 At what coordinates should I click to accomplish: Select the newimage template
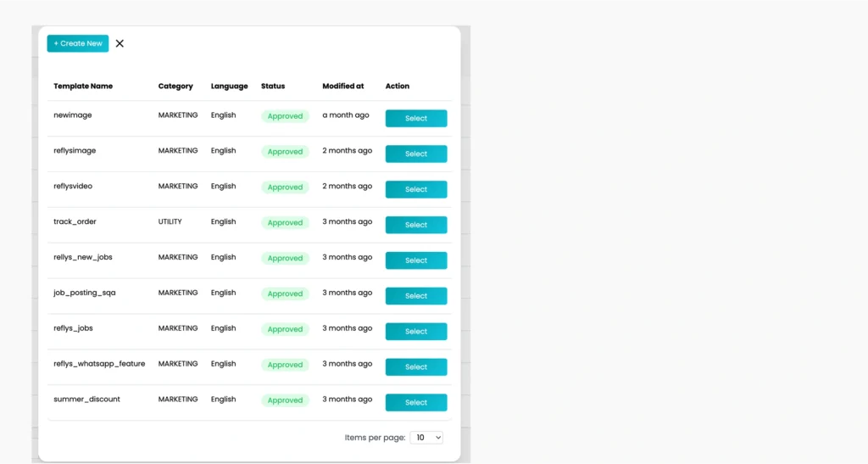(x=415, y=118)
